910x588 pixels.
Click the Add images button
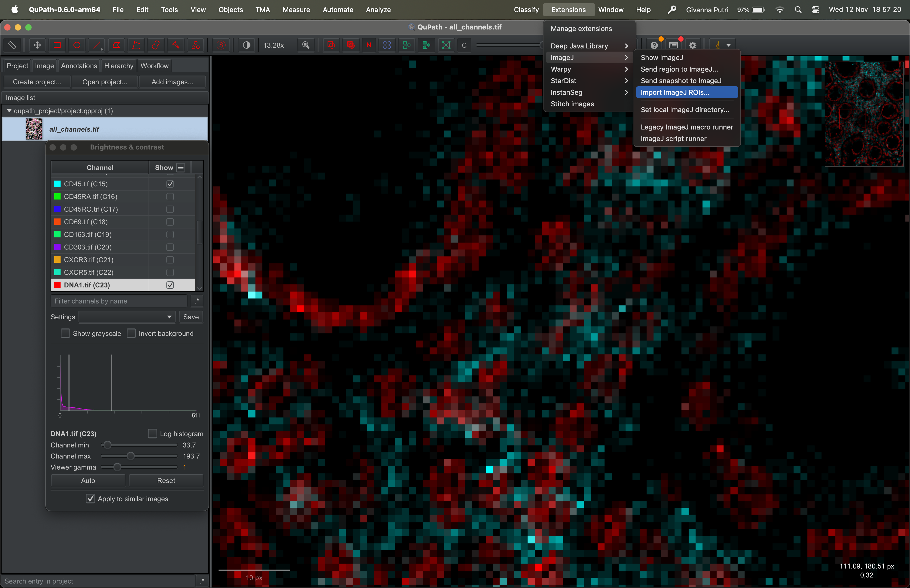coord(172,82)
